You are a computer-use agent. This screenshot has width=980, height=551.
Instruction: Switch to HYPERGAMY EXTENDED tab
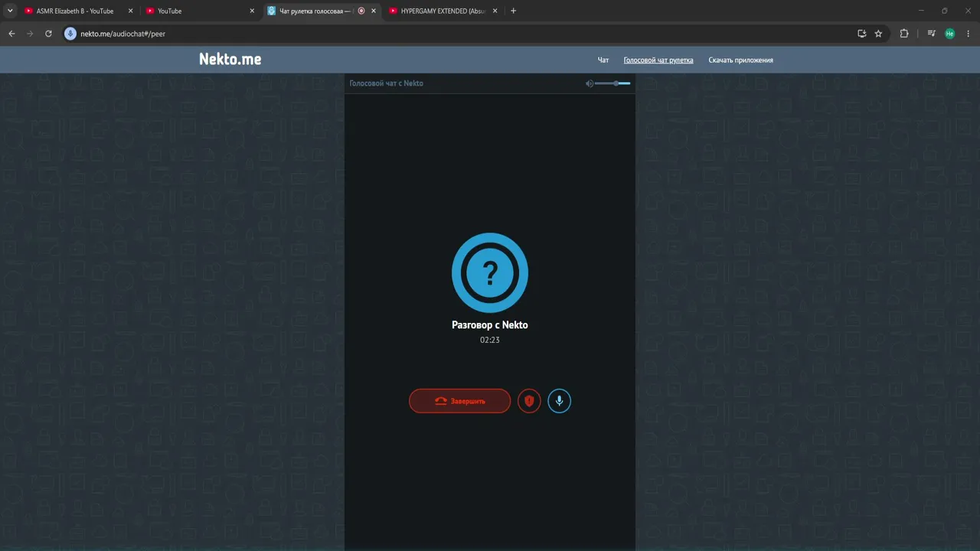pyautogui.click(x=443, y=11)
